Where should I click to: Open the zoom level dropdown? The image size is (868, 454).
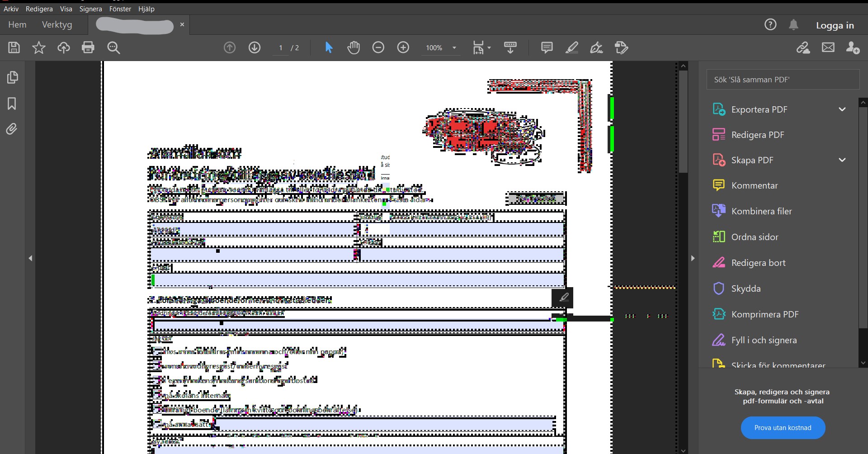click(x=454, y=47)
